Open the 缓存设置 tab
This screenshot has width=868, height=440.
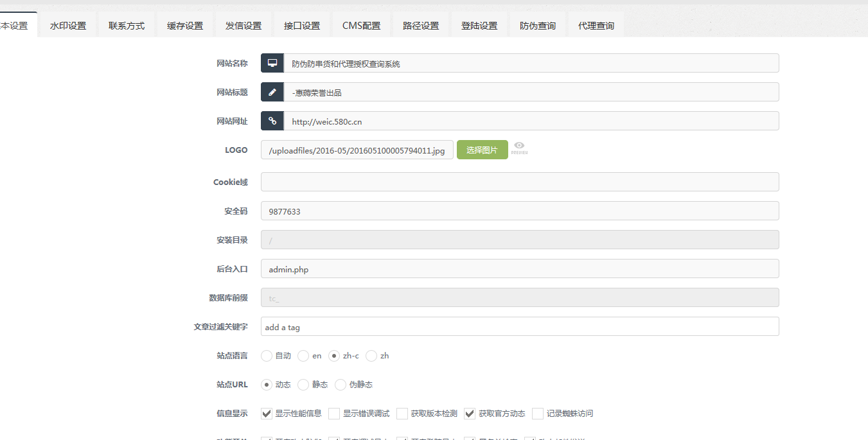185,26
